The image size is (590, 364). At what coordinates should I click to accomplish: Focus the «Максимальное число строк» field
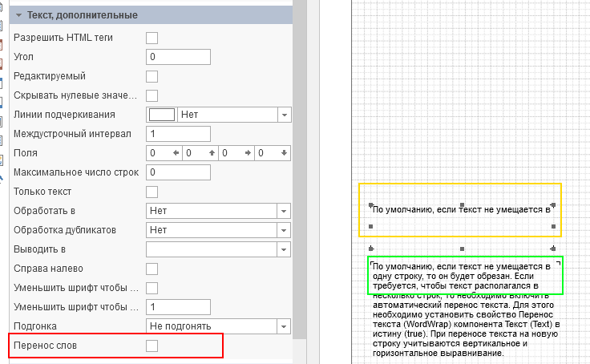178,172
